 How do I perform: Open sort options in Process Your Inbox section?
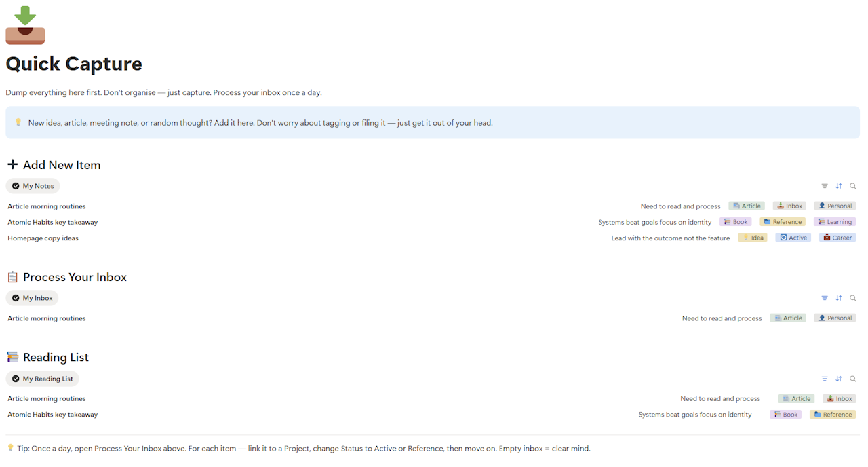839,298
